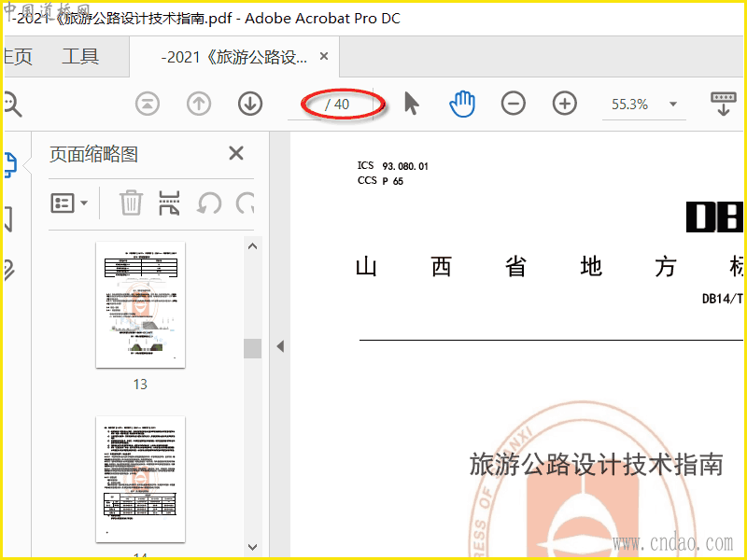
Task: Click the document title 旅游公路设计技术指南
Action: (597, 465)
